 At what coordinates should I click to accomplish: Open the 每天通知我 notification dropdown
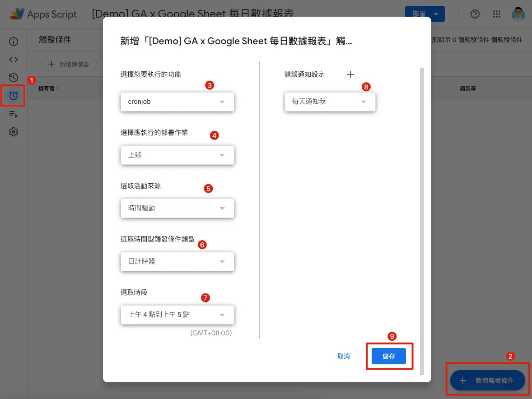coord(330,102)
